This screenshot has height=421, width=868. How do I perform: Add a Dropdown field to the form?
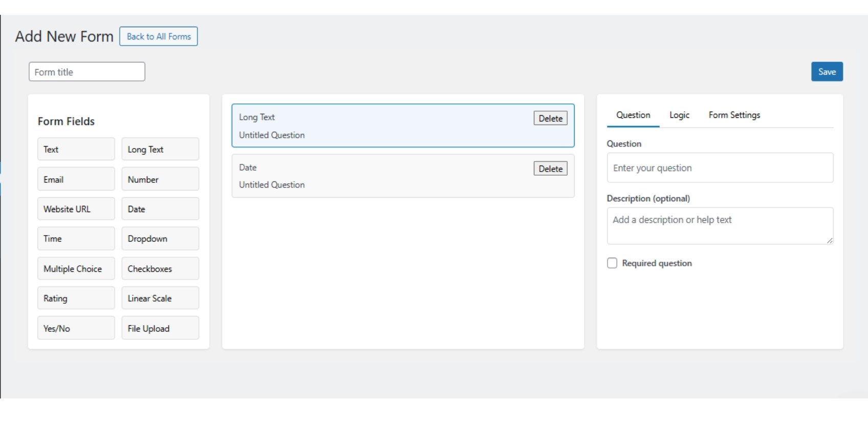click(160, 239)
